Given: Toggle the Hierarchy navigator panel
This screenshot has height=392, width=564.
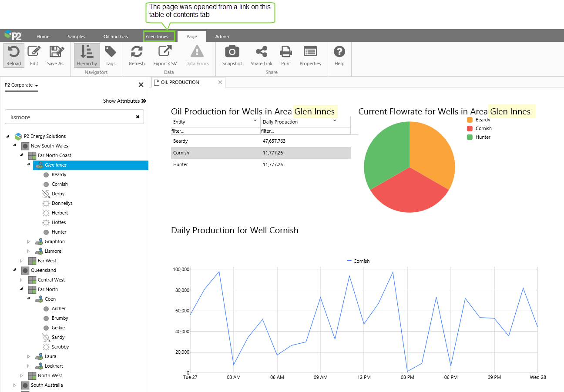Looking at the screenshot, I should (87, 52).
